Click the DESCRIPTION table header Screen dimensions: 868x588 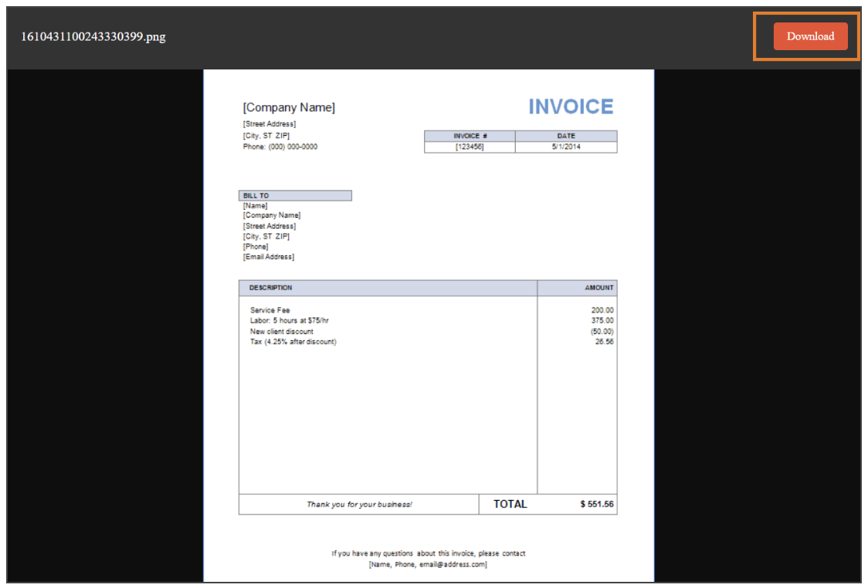pyautogui.click(x=270, y=288)
